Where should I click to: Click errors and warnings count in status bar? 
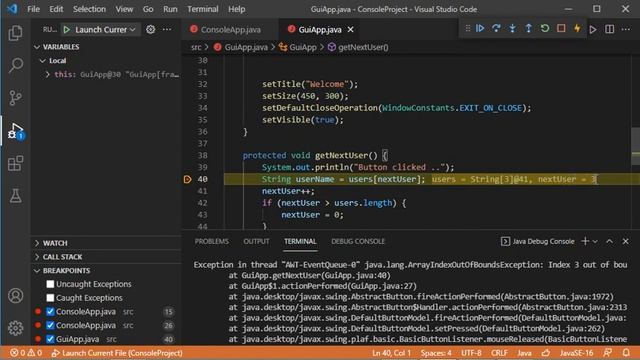coord(26,353)
